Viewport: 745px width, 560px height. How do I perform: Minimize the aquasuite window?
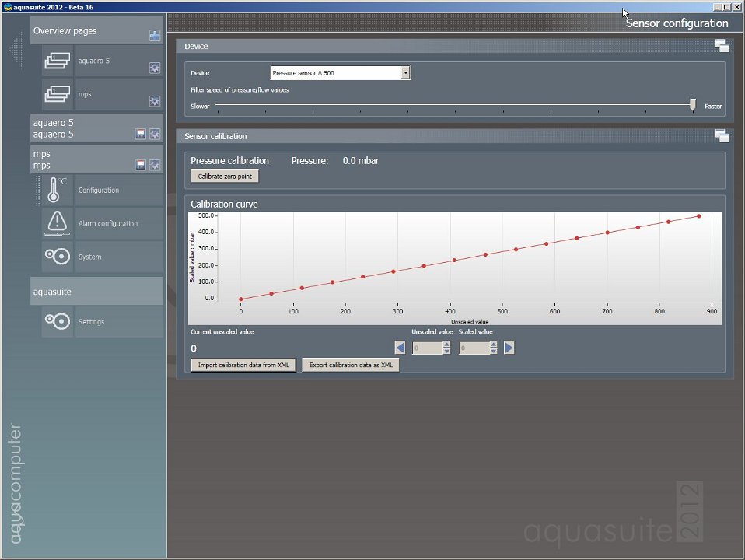pyautogui.click(x=717, y=7)
